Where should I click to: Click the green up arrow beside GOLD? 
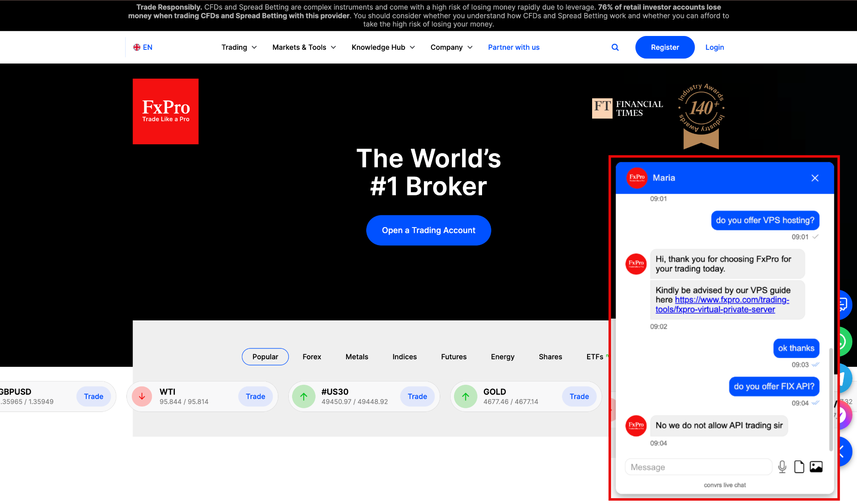(x=466, y=397)
